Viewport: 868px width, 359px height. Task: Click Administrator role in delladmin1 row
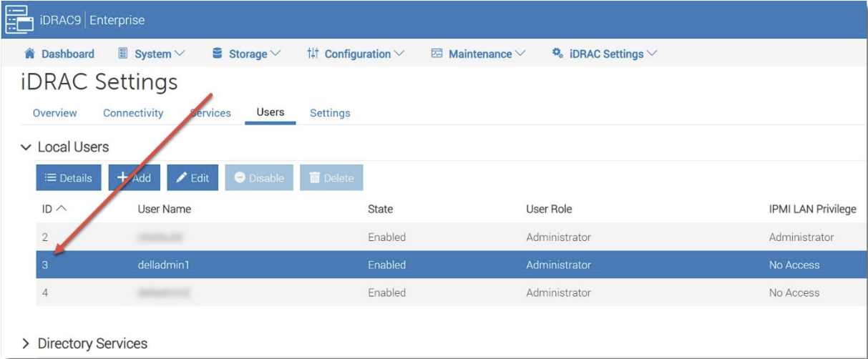point(559,265)
